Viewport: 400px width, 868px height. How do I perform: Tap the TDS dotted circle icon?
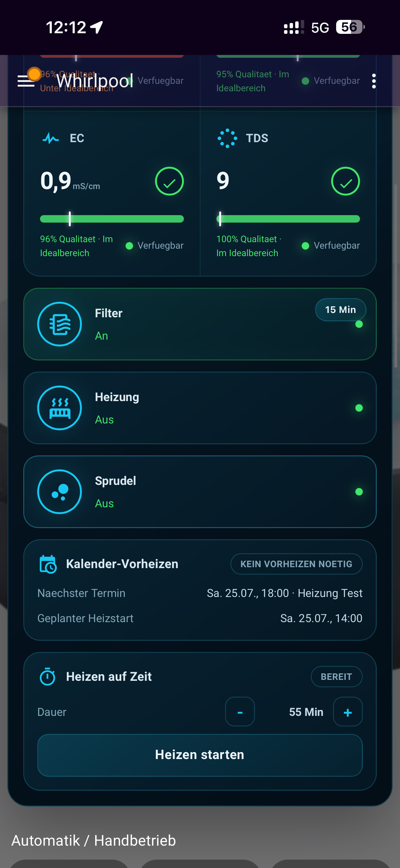(227, 138)
